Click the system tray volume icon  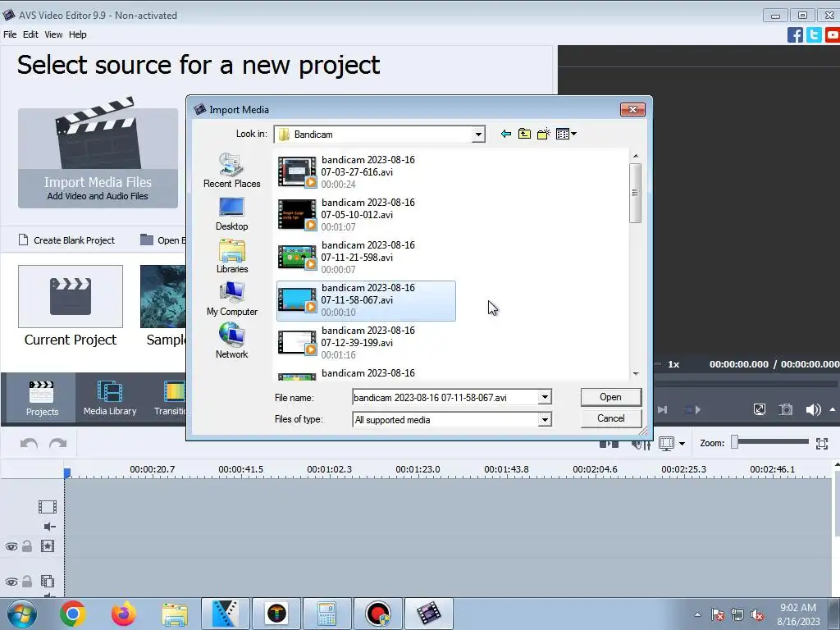coord(757,615)
